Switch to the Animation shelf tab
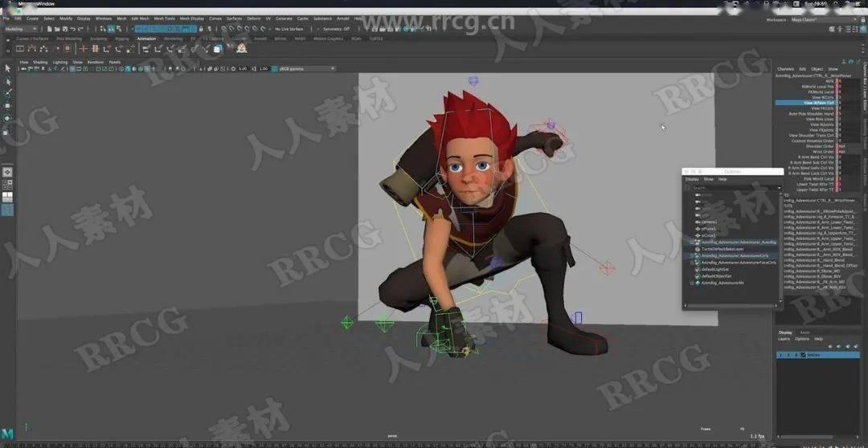Viewport: 868px width, 448px height. point(146,39)
